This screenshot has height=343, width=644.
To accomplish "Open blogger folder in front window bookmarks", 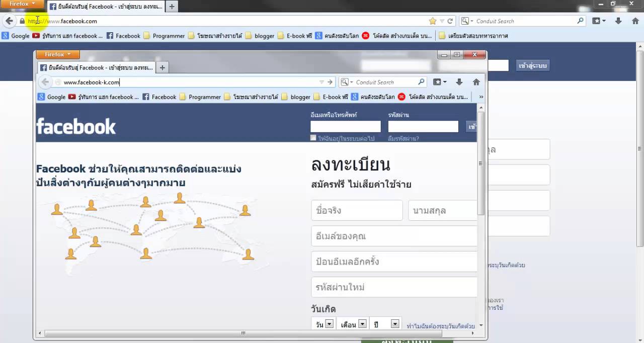I will pos(296,97).
